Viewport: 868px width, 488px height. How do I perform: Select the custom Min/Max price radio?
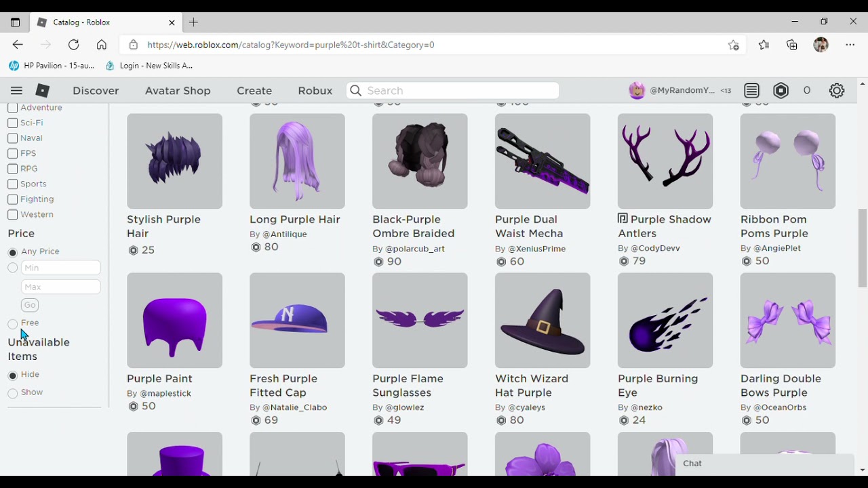[12, 268]
